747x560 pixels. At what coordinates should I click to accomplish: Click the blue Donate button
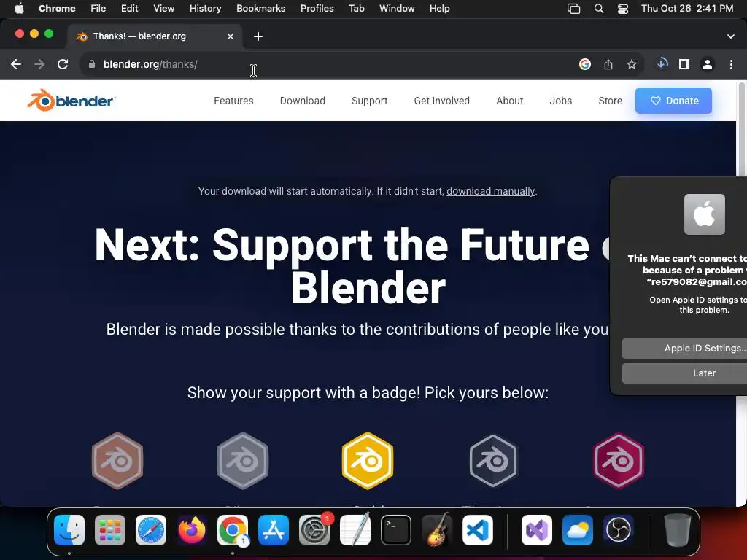[x=673, y=101]
